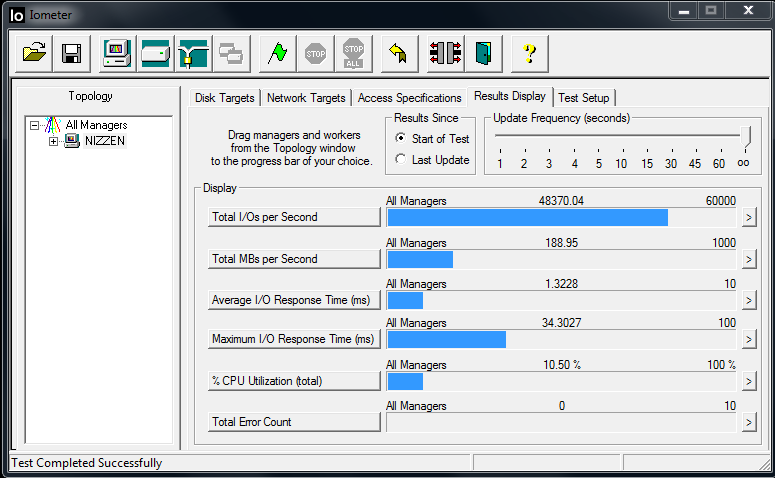
Task: Open Maximum I/O Response Time arrow menu
Action: [x=749, y=339]
